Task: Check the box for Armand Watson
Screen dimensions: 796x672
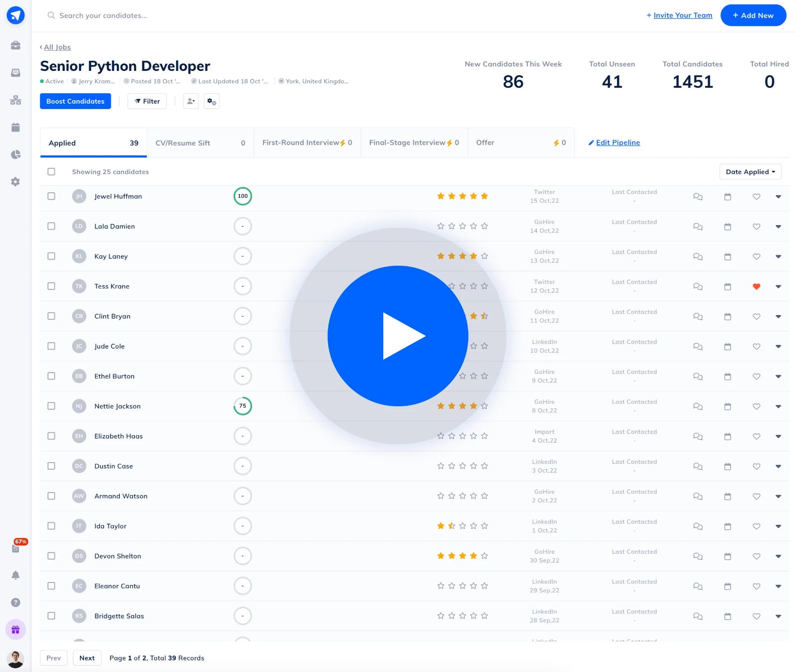Action: click(51, 496)
